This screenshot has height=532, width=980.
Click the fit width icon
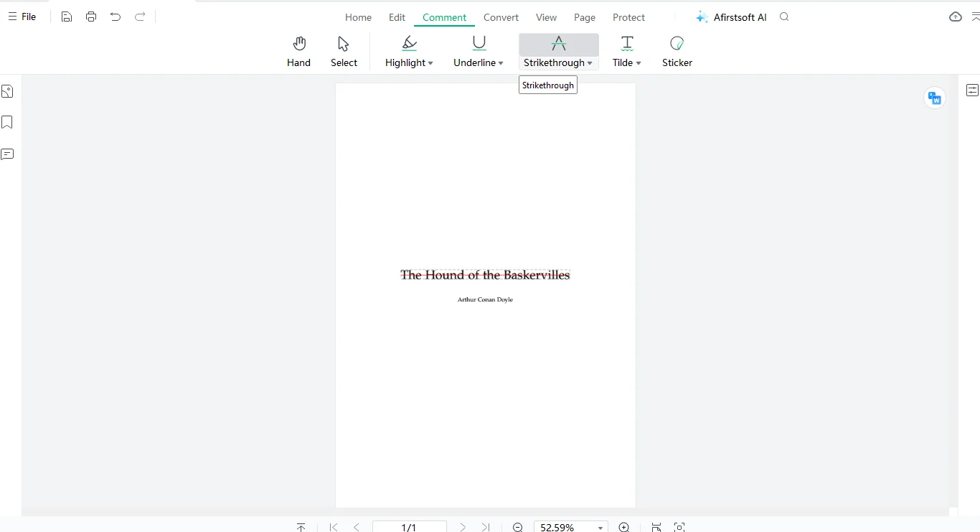(x=656, y=527)
